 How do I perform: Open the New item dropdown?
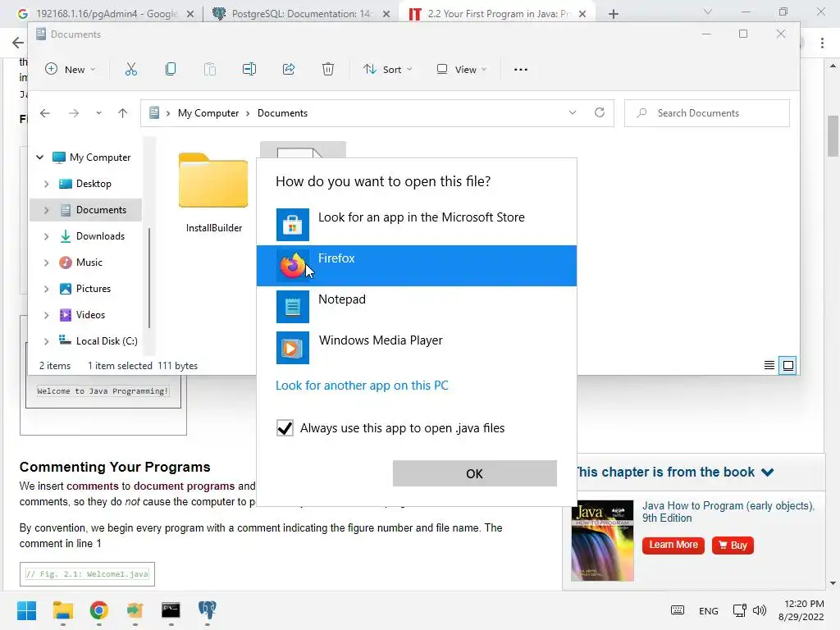pos(71,69)
